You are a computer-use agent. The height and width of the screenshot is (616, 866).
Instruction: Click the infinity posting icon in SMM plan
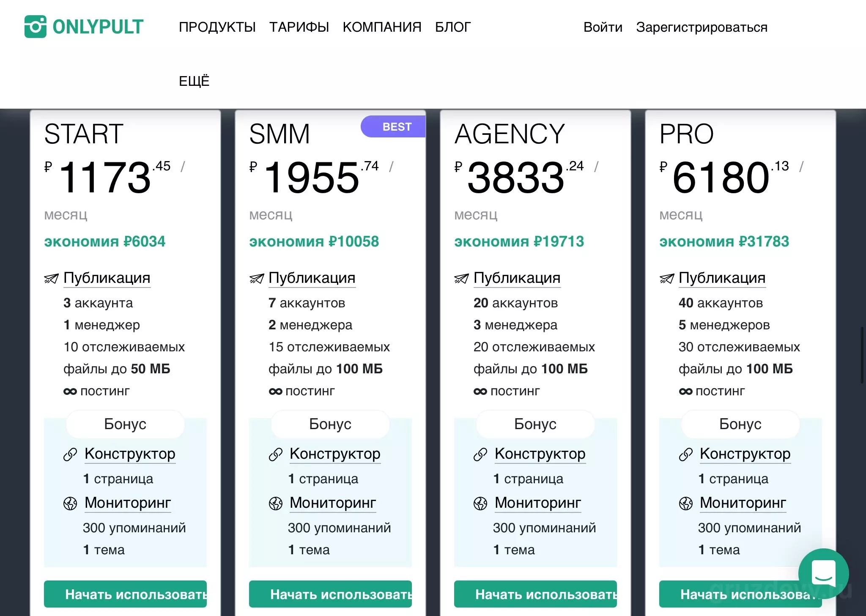point(275,392)
